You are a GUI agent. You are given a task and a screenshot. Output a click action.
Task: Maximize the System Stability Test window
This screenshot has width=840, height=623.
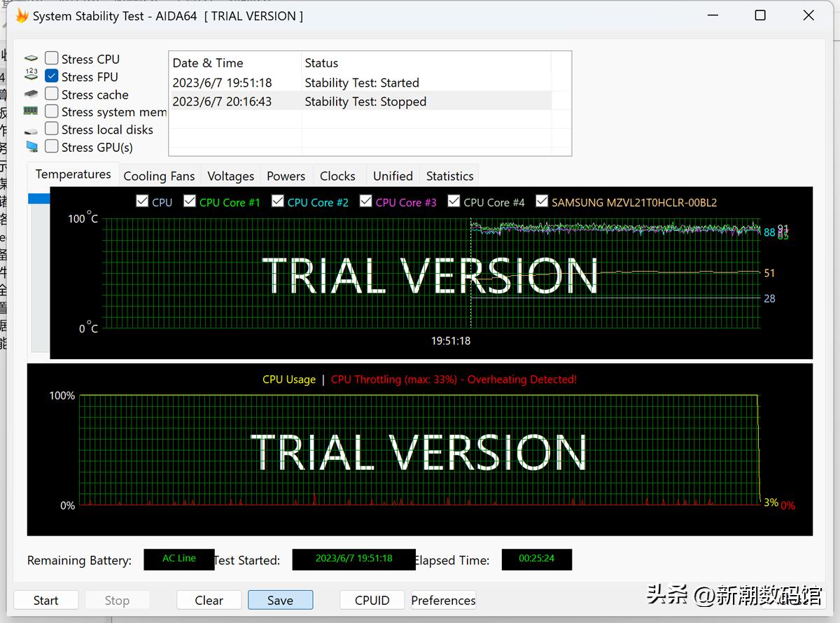[760, 15]
